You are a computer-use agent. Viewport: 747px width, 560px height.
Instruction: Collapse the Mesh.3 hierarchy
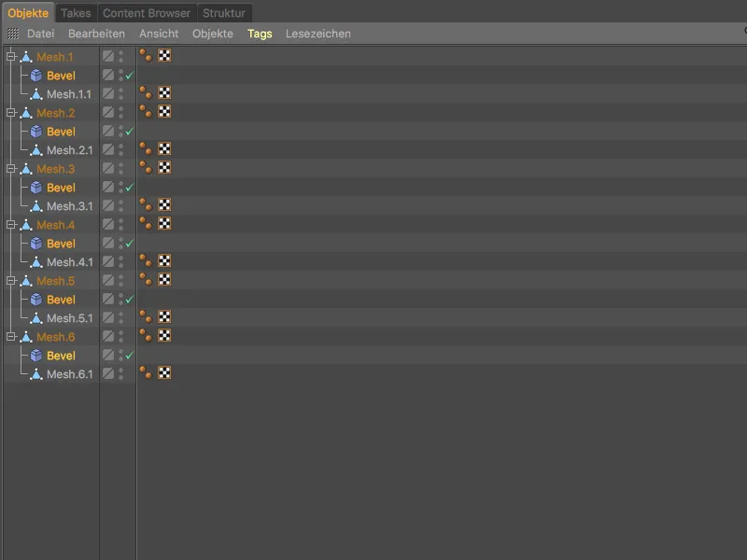pos(11,169)
